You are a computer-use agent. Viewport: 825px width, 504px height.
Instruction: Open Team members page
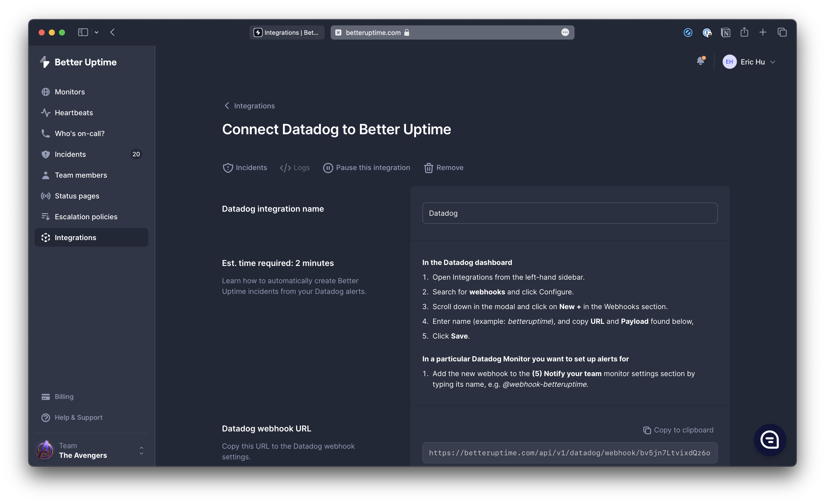[91, 175]
